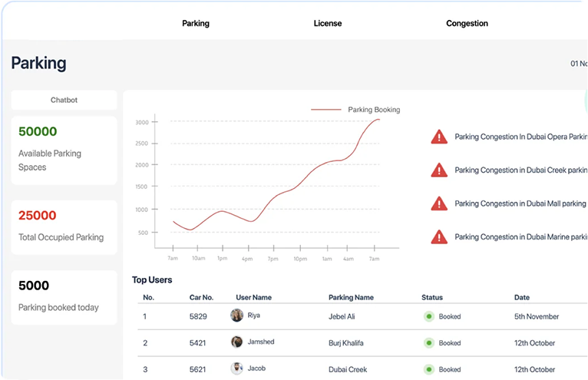Click the Booked status indicator for Jamshed
Viewport: 588px width, 380px height.
point(429,343)
